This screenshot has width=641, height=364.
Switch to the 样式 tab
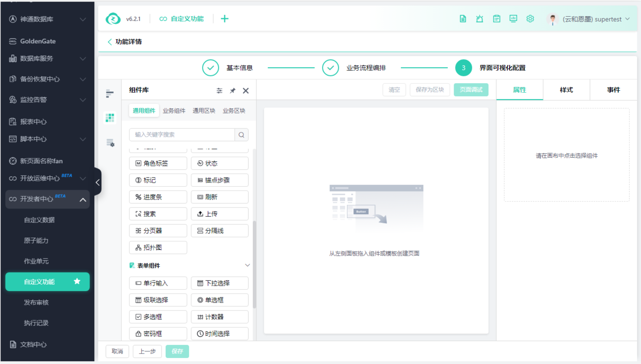pyautogui.click(x=566, y=90)
